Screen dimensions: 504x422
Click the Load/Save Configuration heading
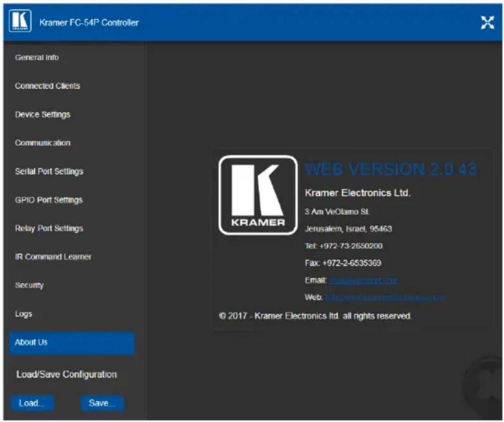pyautogui.click(x=66, y=374)
